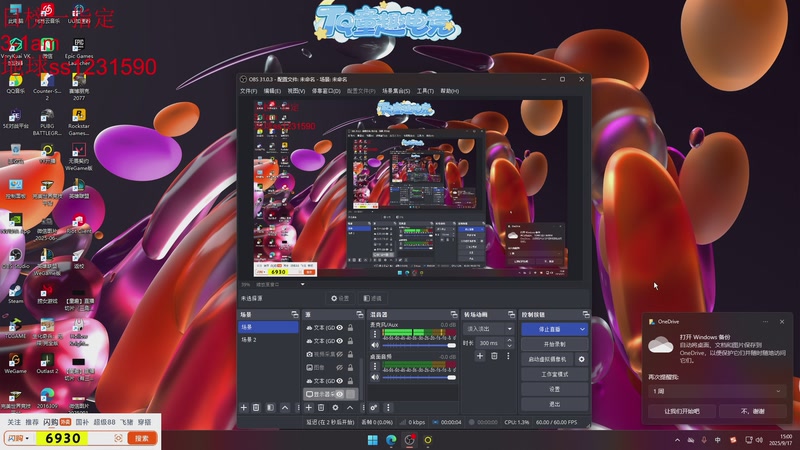The height and width of the screenshot is (450, 800).
Task: Toggle visibility of second 文本 (GDI) source
Action: tap(340, 341)
